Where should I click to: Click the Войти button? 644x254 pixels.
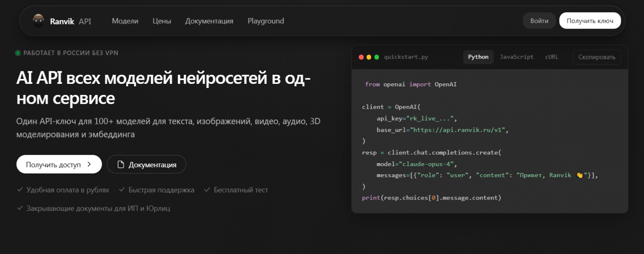coord(540,21)
